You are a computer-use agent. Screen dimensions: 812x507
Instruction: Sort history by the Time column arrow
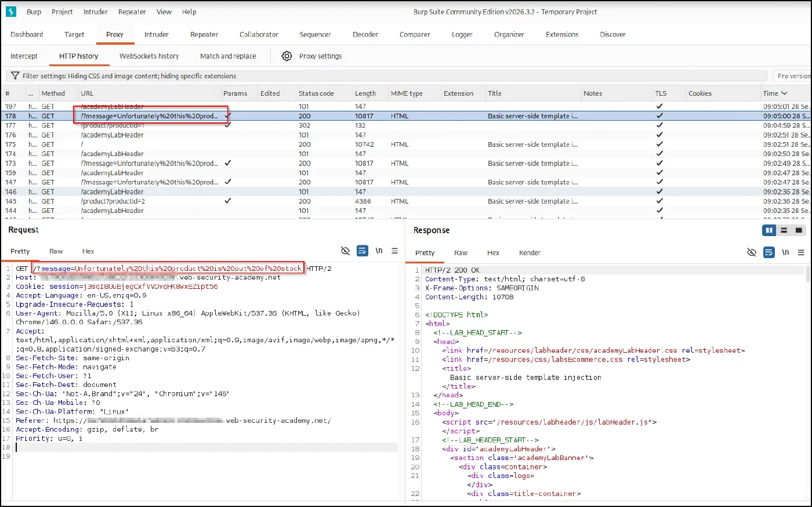(x=784, y=93)
